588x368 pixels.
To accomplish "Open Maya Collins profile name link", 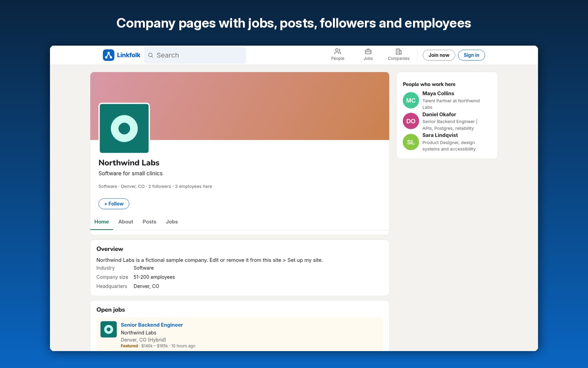I will pyautogui.click(x=438, y=93).
